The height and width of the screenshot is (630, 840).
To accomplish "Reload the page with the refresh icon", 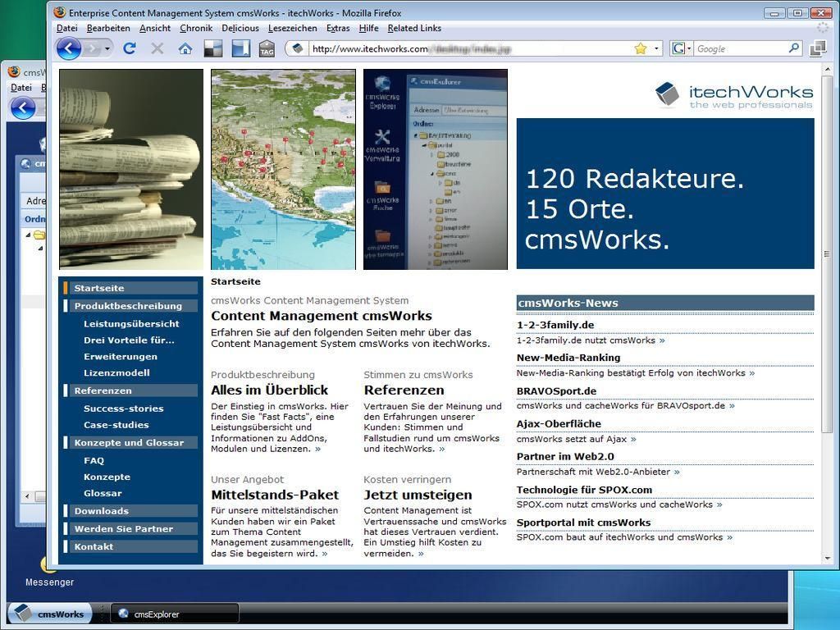I will 129,48.
